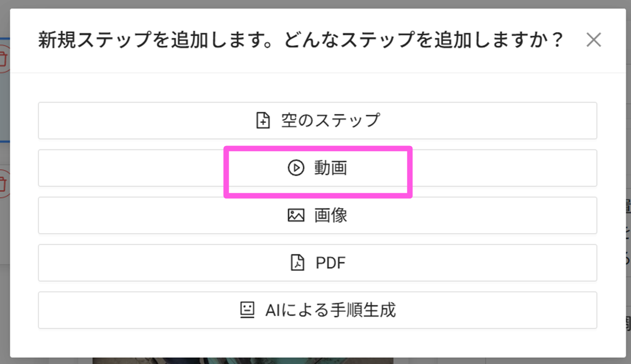The image size is (631, 364).
Task: Click the empty left side of PDF row
Action: (x=138, y=263)
